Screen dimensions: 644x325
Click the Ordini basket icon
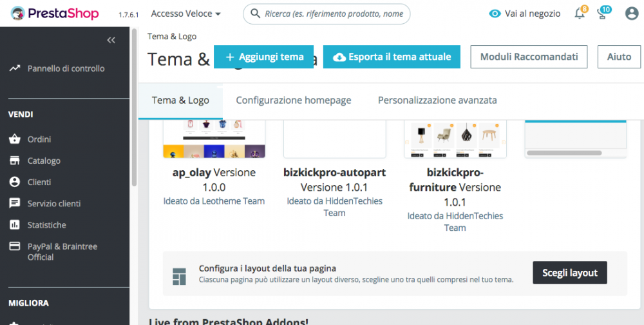pyautogui.click(x=15, y=139)
